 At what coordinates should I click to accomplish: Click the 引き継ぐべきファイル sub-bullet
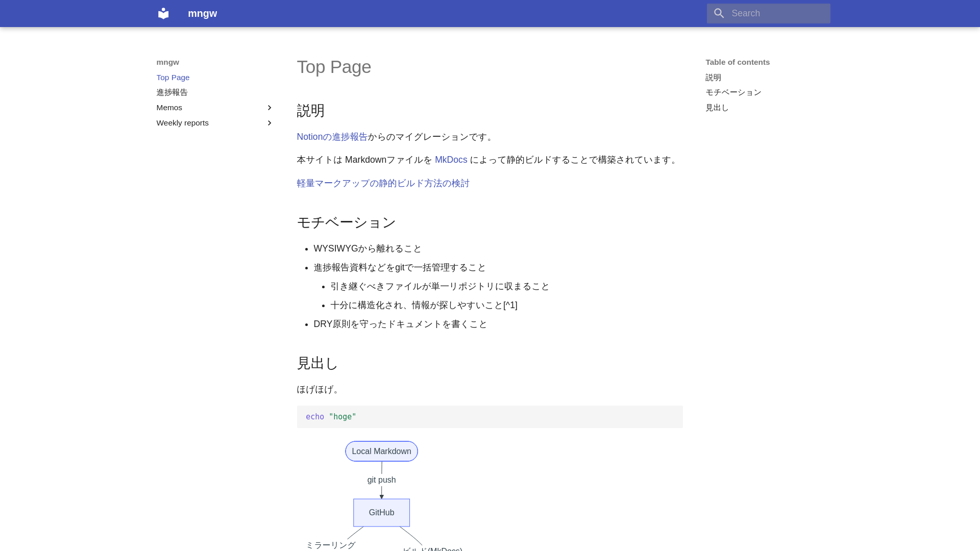(440, 286)
